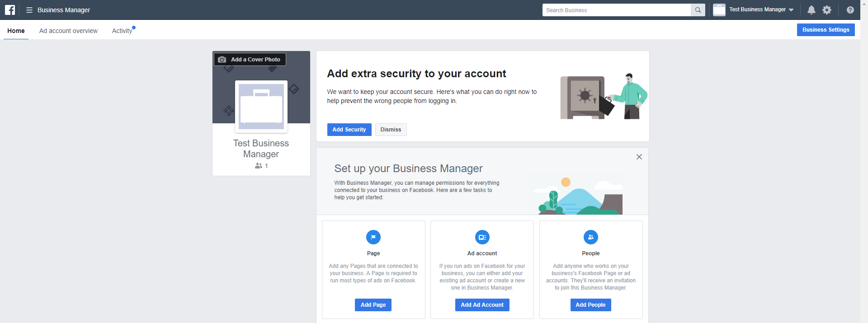Viewport: 868px width, 323px height.
Task: Close the Set up your Business Manager panel
Action: pyautogui.click(x=639, y=157)
